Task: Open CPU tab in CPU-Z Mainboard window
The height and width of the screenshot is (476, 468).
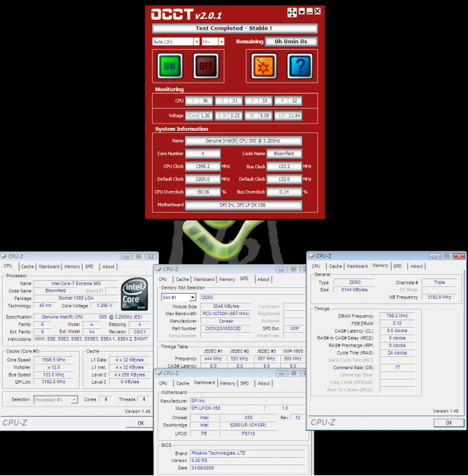Action: tap(163, 383)
